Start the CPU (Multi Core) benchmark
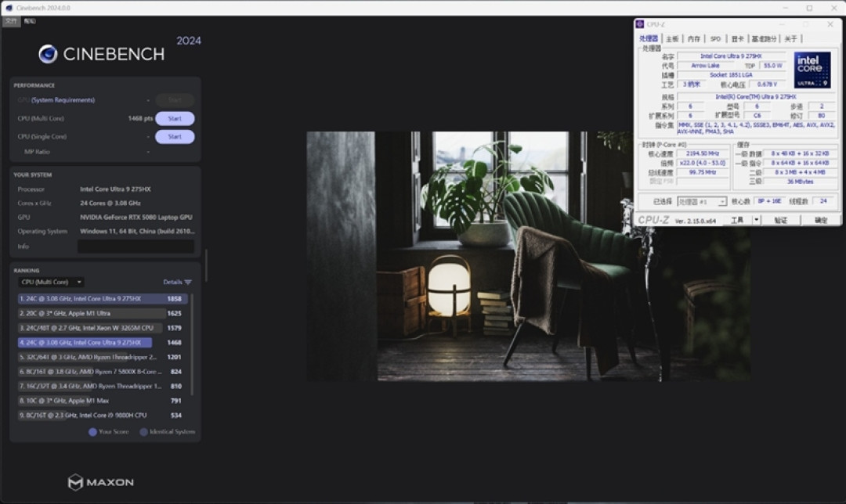 175,119
